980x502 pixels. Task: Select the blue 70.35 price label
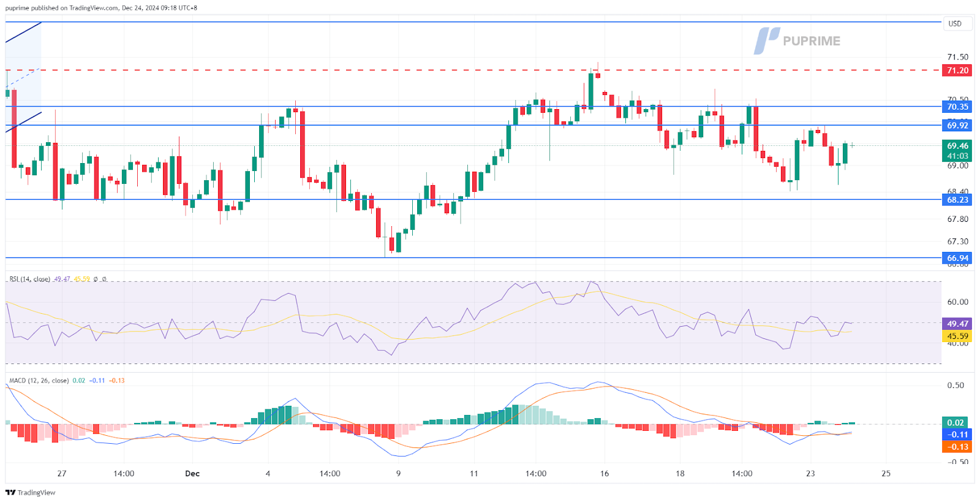pos(957,107)
